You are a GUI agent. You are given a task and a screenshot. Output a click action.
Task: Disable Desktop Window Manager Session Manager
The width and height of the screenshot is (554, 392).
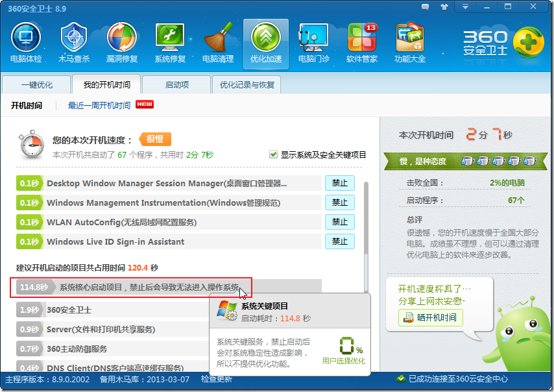(x=339, y=183)
